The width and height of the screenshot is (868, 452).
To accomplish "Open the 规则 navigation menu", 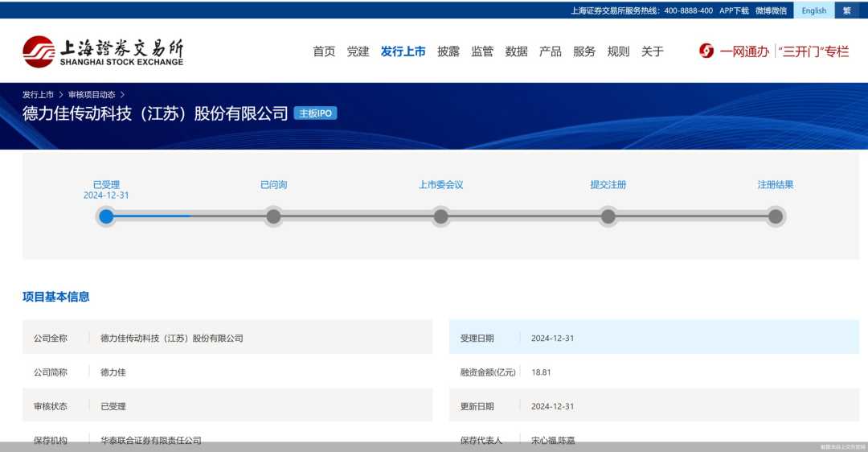I will tap(618, 51).
